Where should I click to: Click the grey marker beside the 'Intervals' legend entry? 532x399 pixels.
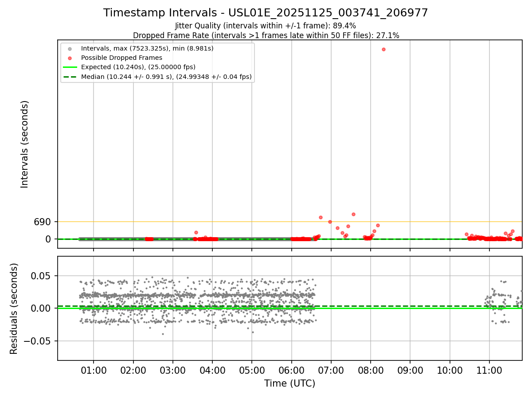pyautogui.click(x=70, y=48)
